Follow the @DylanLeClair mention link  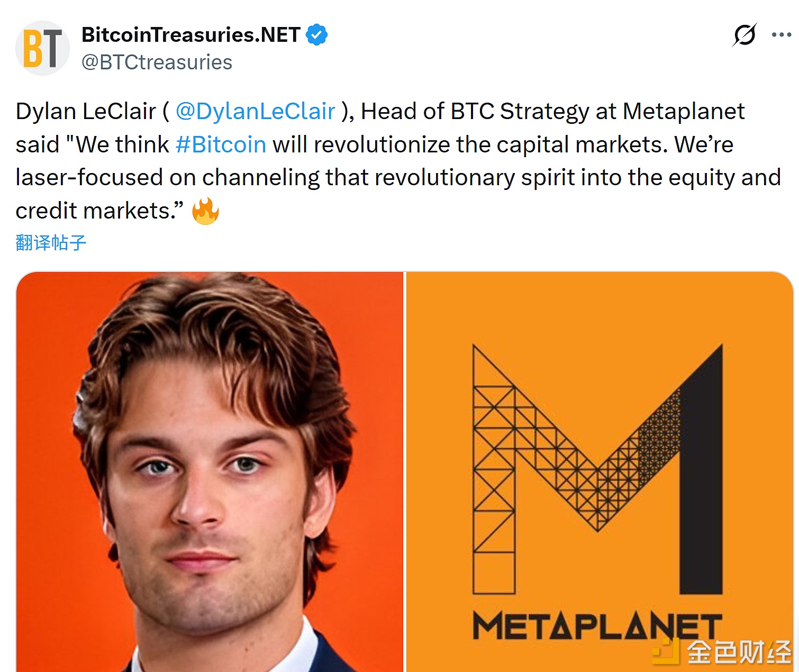click(x=255, y=112)
